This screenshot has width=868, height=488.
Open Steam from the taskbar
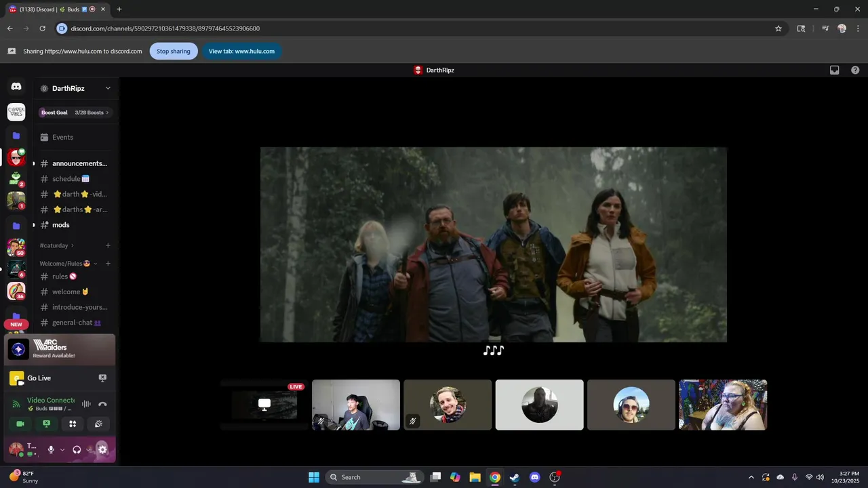click(515, 477)
